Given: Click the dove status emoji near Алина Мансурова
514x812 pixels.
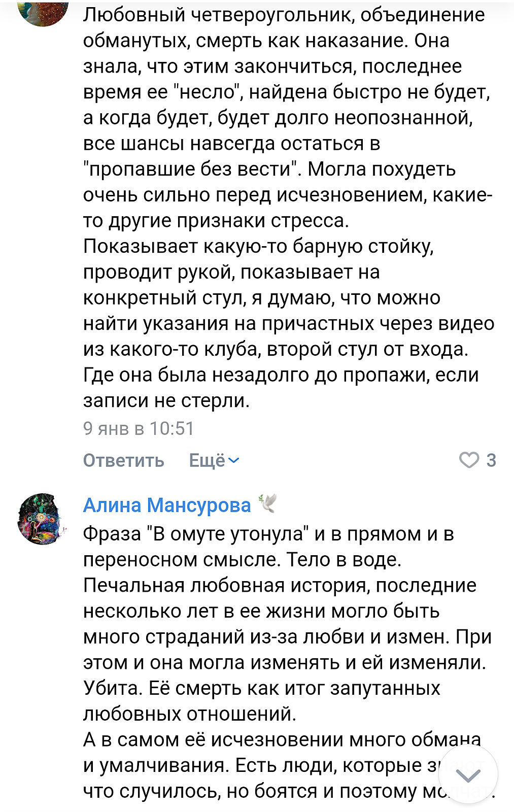Looking at the screenshot, I should tap(267, 503).
